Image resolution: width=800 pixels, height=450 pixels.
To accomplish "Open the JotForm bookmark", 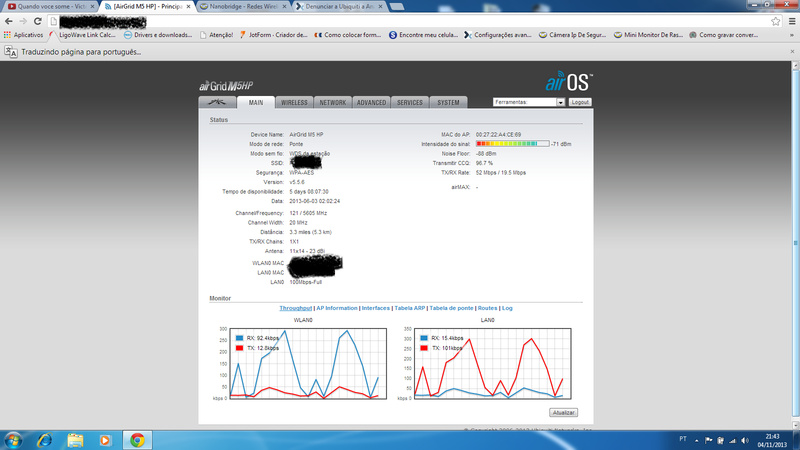I will click(273, 35).
